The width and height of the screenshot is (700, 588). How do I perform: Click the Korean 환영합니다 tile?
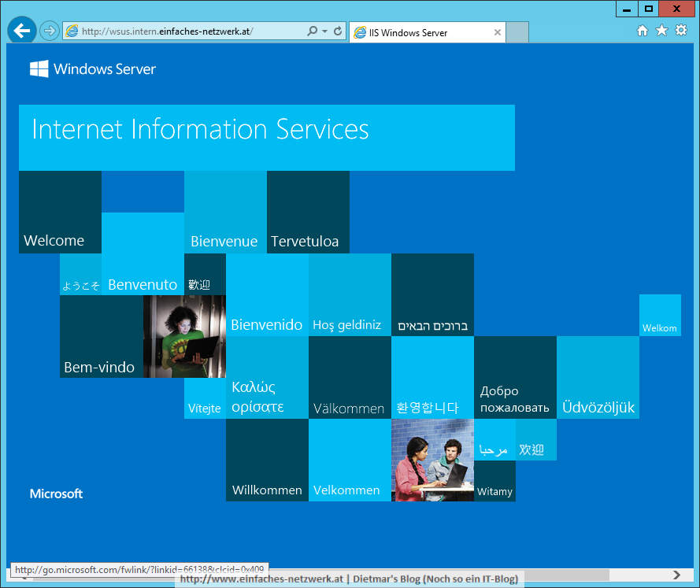[x=432, y=377]
